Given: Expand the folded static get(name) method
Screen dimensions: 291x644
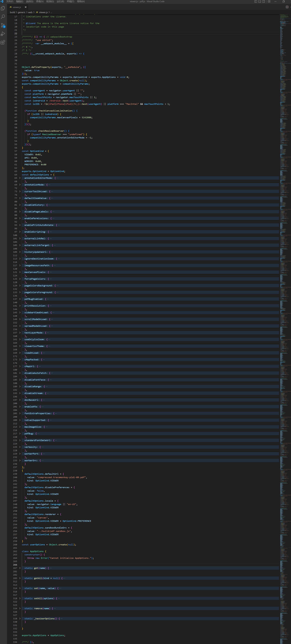Looking at the screenshot, I should tap(20, 568).
